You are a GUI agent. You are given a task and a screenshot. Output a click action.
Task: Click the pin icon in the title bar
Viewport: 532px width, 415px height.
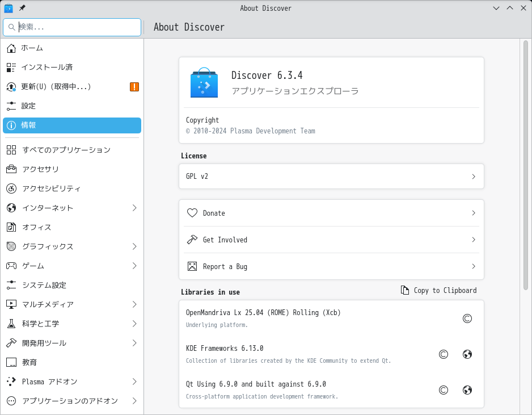click(x=22, y=8)
